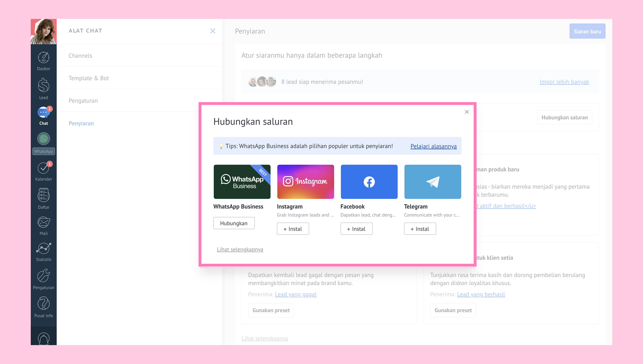Click Gunakan preset under Lead yang berhasil
Viewport: 643px width, 364px height.
click(453, 310)
